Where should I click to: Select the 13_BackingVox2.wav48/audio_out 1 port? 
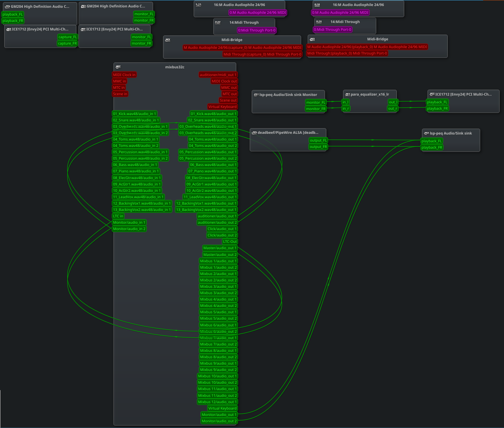tap(206, 210)
